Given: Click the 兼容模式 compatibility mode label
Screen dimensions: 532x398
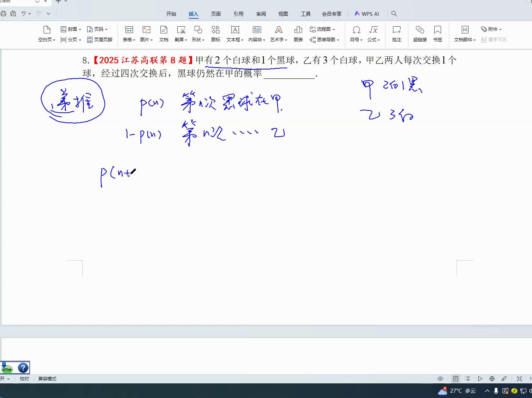Looking at the screenshot, I should 47,378.
